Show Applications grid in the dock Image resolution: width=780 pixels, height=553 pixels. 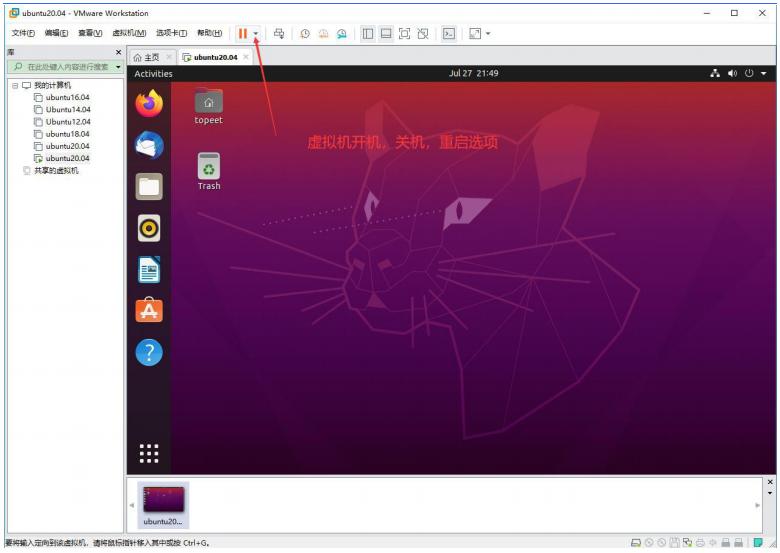pyautogui.click(x=149, y=453)
